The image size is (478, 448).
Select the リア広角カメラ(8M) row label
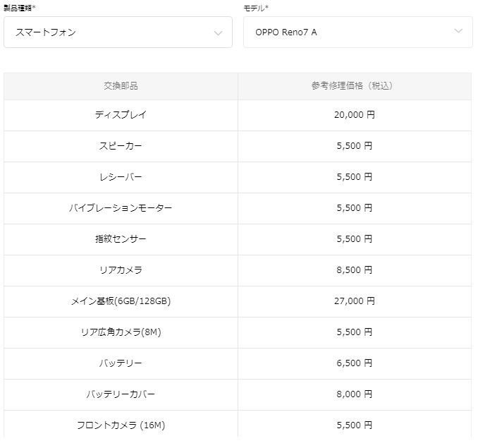(121, 332)
